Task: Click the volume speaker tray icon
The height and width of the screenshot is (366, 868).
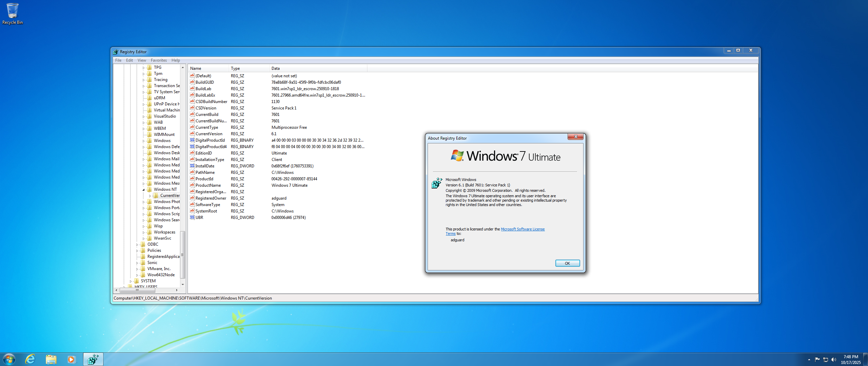Action: tap(834, 360)
